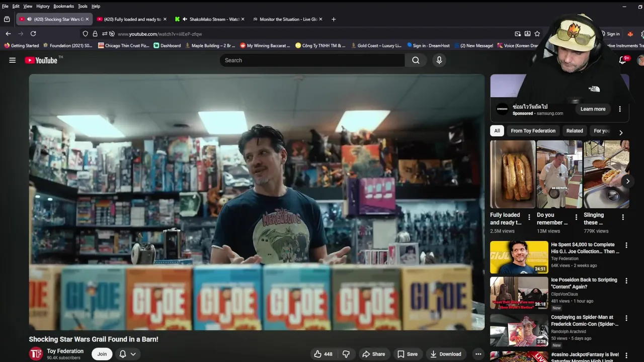This screenshot has width=644, height=362.
Task: Click Learn more on the Samsung ad
Action: (593, 109)
